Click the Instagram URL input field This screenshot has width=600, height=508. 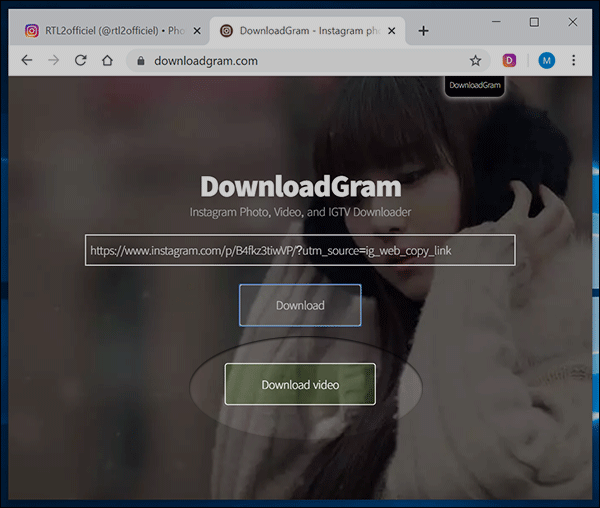(300, 250)
